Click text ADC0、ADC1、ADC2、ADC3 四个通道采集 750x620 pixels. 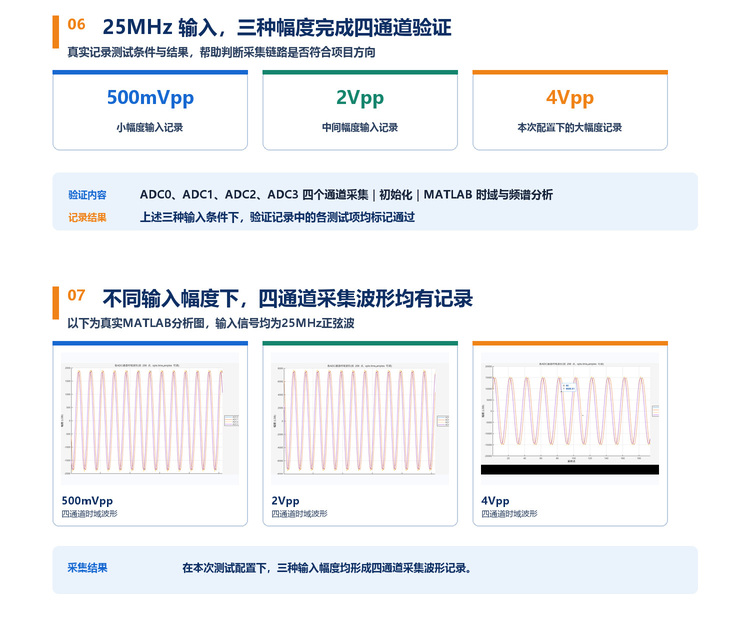(x=254, y=195)
